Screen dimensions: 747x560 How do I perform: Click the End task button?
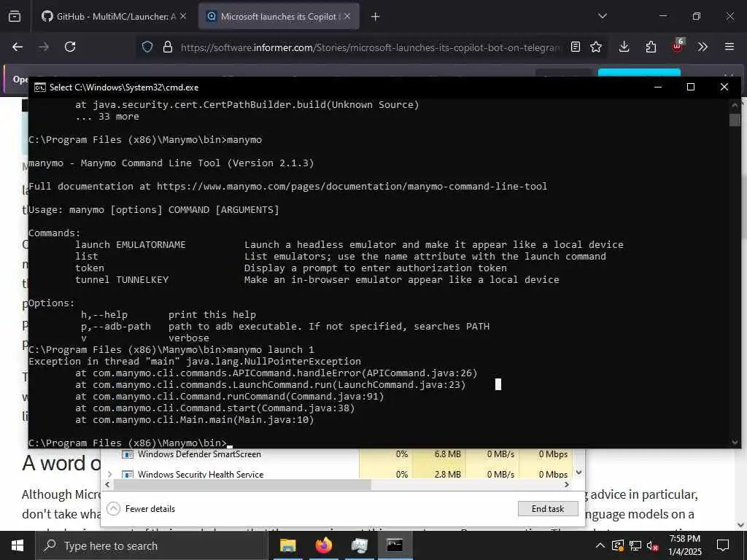tap(548, 508)
